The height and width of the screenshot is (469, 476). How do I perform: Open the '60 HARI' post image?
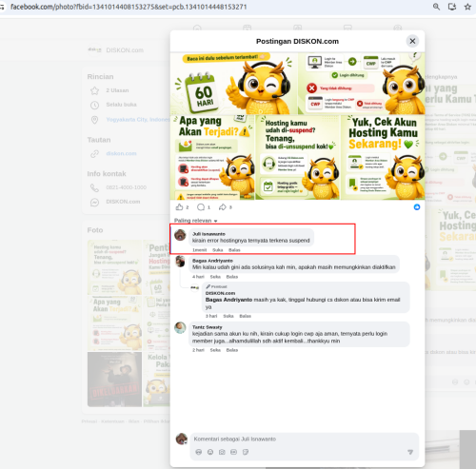[234, 84]
